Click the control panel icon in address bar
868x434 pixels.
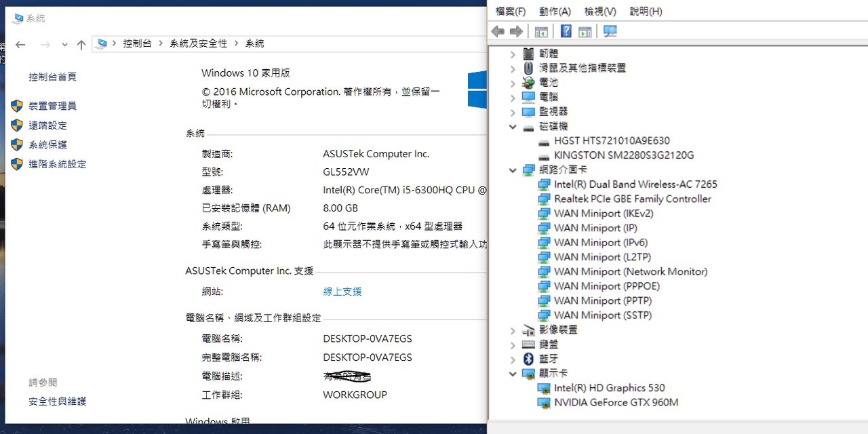click(102, 43)
